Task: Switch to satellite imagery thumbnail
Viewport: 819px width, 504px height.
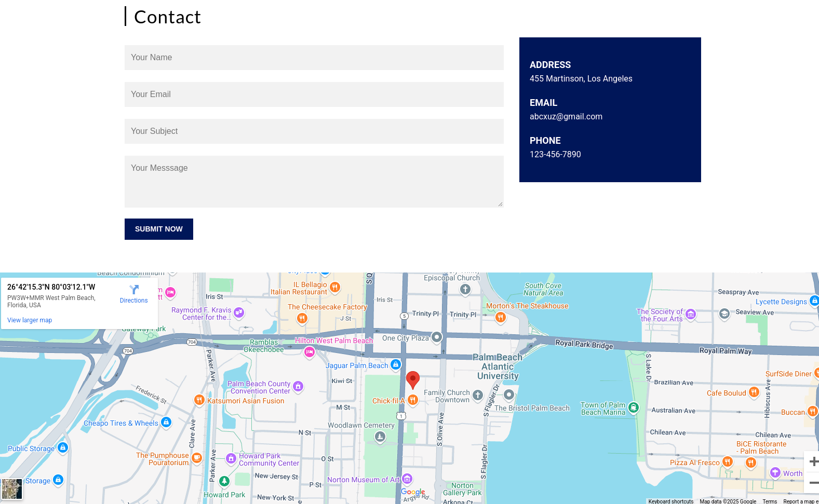Action: [x=11, y=489]
